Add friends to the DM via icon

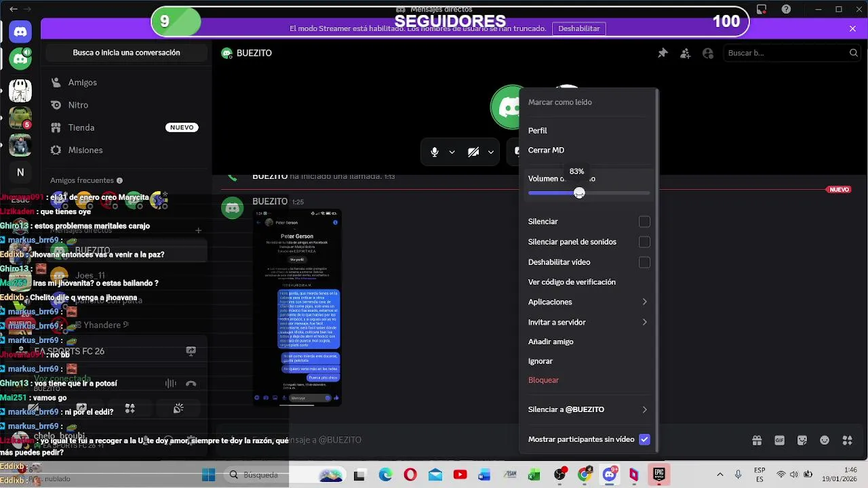[686, 53]
